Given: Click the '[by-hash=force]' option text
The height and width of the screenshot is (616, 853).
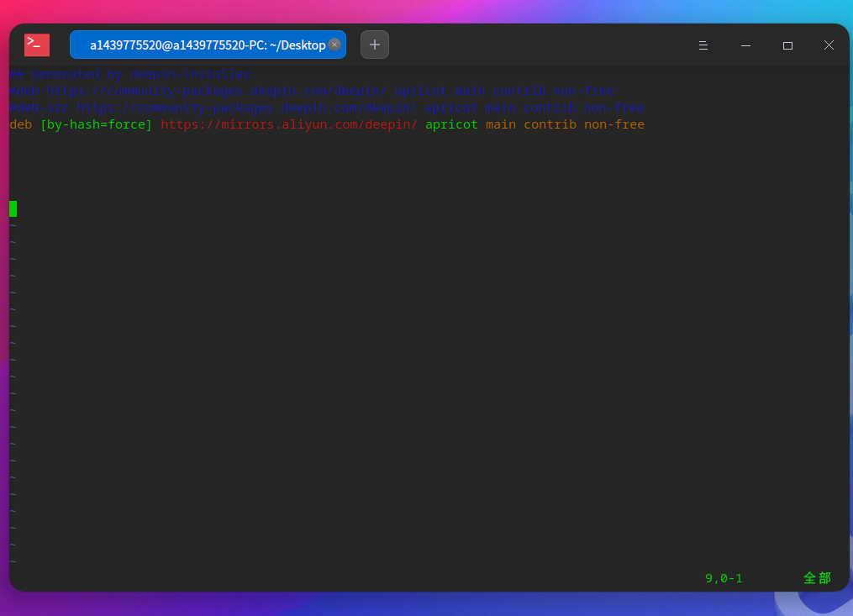Looking at the screenshot, I should 97,124.
